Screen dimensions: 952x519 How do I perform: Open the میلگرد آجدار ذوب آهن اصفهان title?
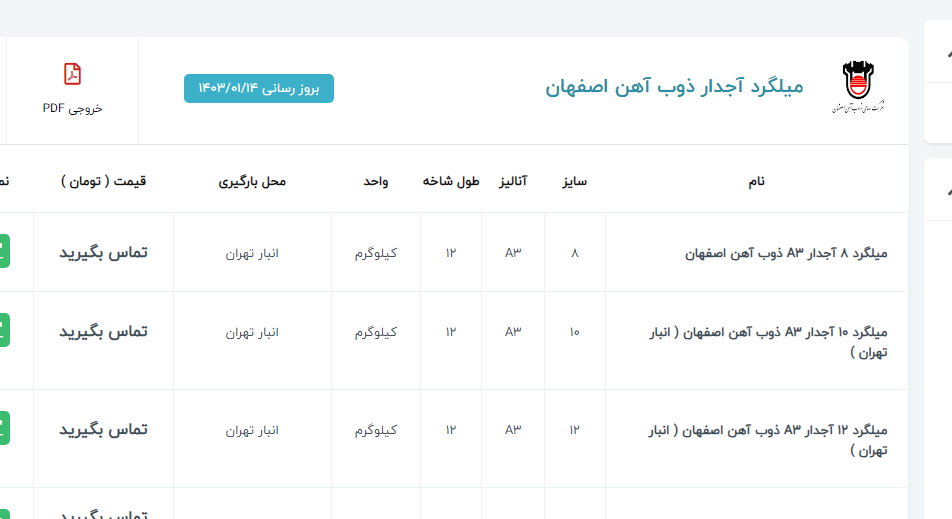(674, 87)
